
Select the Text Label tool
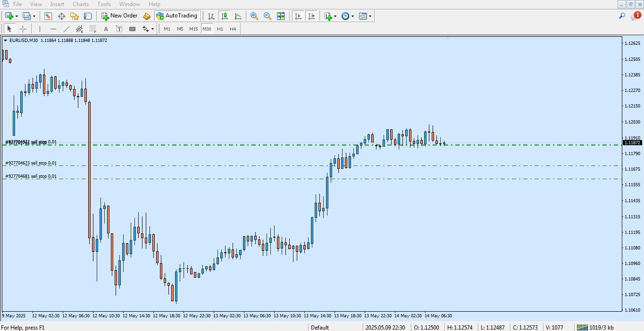pyautogui.click(x=119, y=29)
